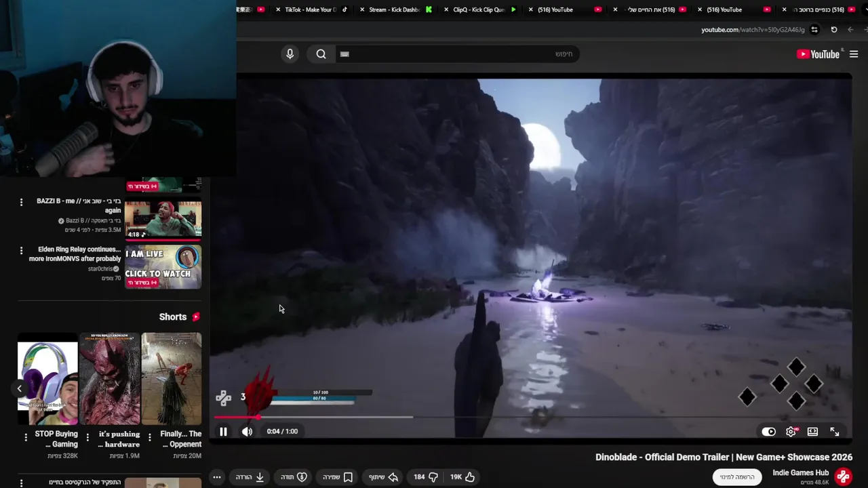Reload the page in browser toolbar
The image size is (868, 488).
click(x=834, y=30)
